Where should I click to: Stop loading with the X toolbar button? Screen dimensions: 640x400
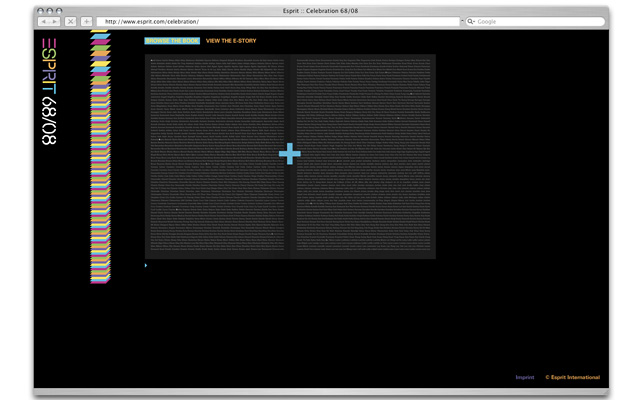pos(71,22)
